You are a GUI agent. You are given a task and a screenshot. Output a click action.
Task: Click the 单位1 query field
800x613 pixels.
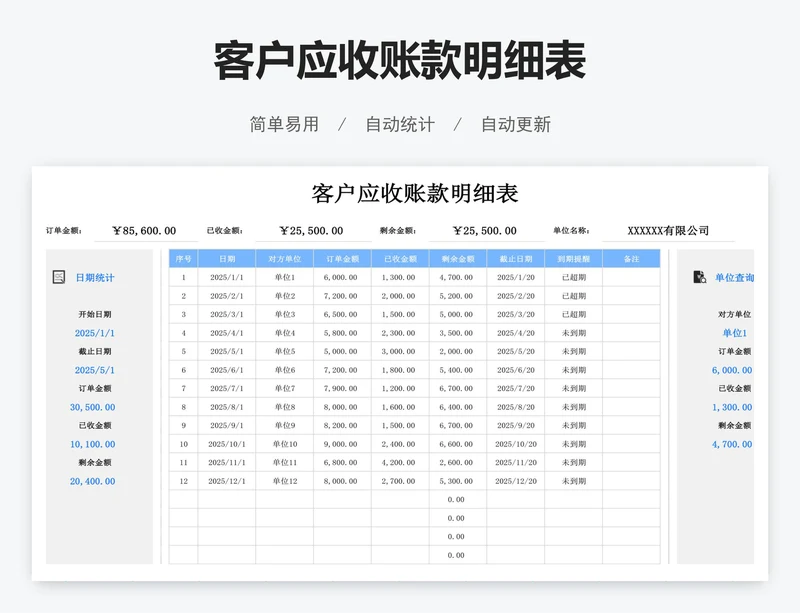(x=735, y=333)
